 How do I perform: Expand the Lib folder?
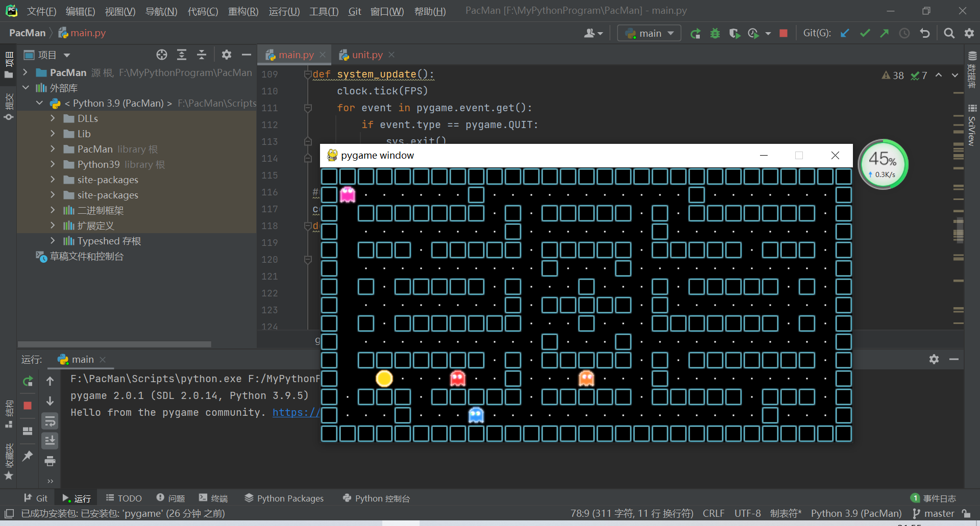tap(53, 134)
